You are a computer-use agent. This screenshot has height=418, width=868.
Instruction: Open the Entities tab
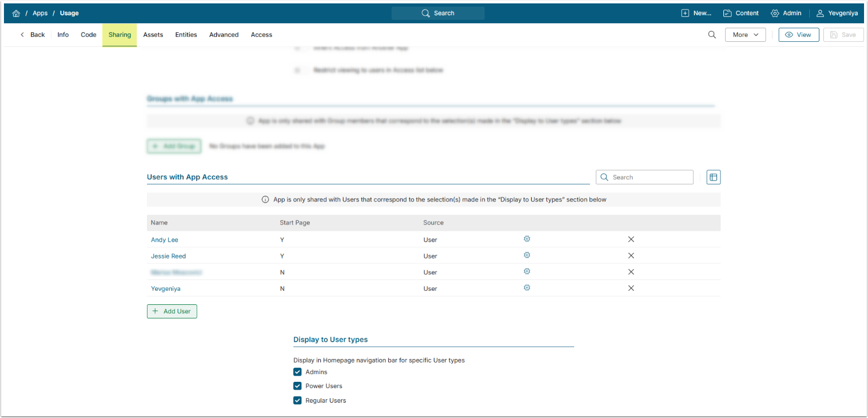186,35
